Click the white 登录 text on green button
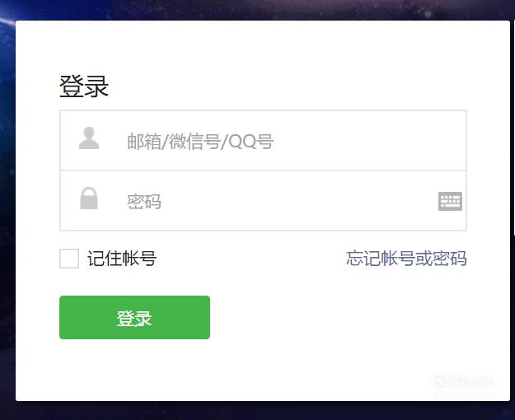 click(134, 318)
